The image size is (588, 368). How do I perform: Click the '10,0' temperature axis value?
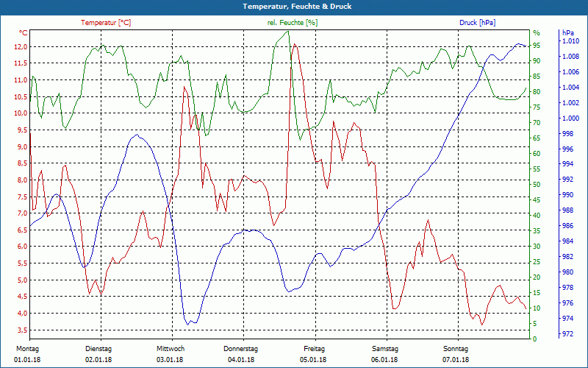point(21,113)
